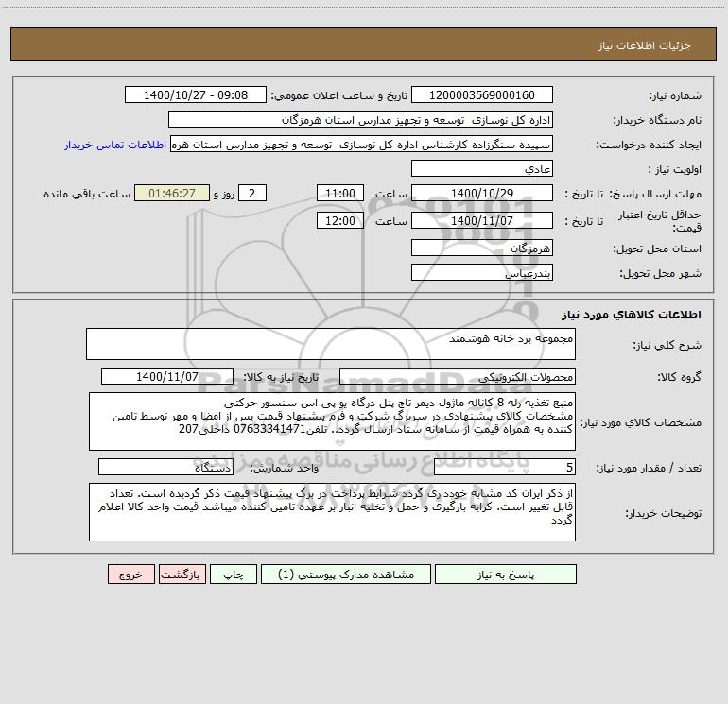
Task: Click the 'خروج' exit button
Action: 130,575
